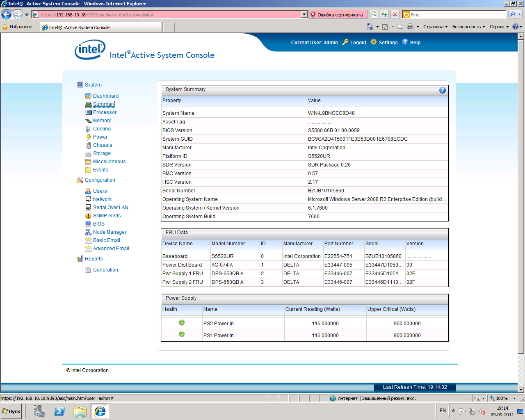Click the Node Manager icon in sidebar
This screenshot has height=420, width=525.
88,232
